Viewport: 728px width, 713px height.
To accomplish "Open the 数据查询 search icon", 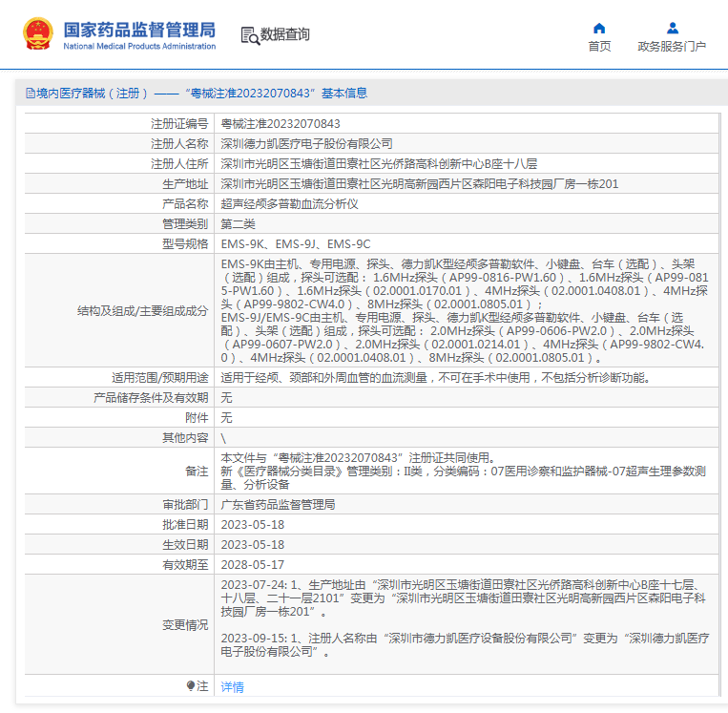I will point(250,35).
